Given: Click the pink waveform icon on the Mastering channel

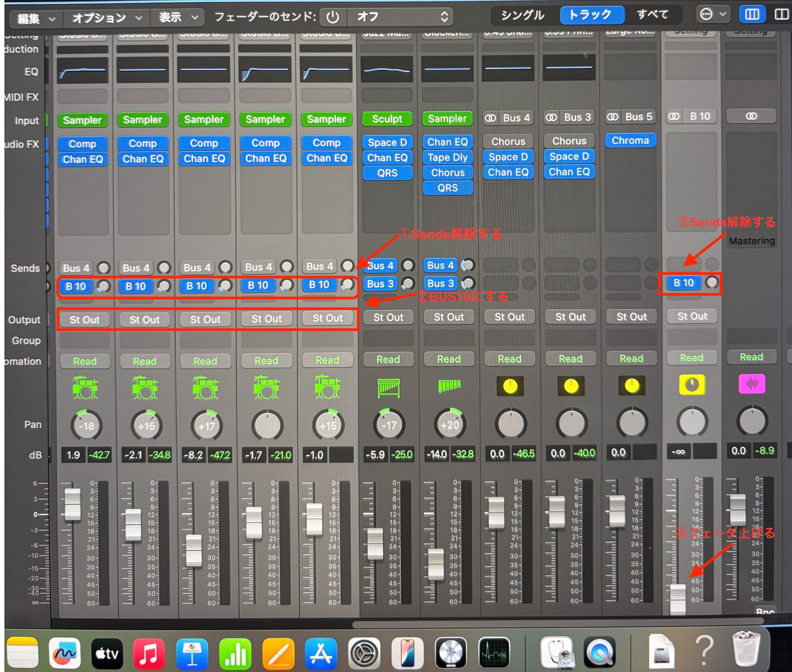Looking at the screenshot, I should click(x=751, y=383).
